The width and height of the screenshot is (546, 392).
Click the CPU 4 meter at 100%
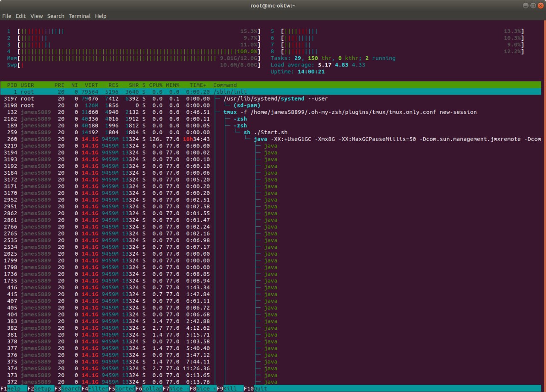click(x=134, y=52)
